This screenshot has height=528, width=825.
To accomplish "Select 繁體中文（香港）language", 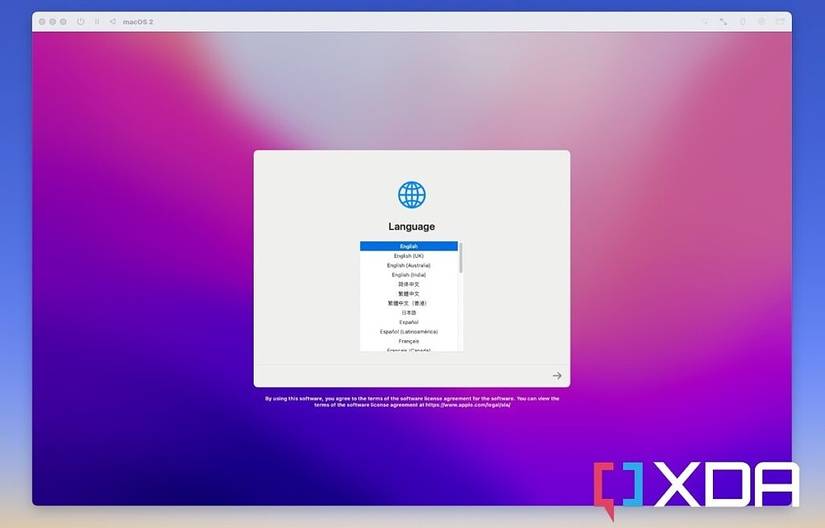I will [x=409, y=303].
